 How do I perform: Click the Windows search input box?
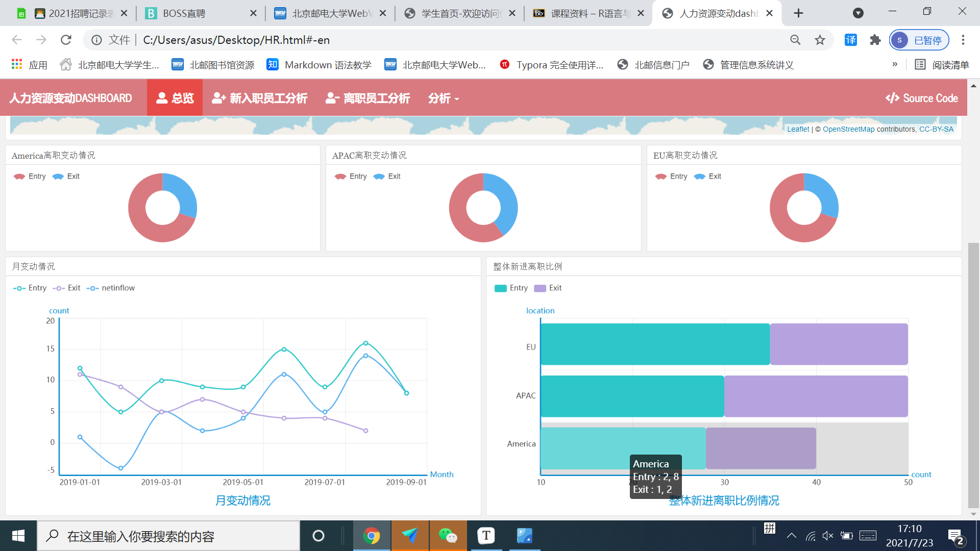pos(168,536)
